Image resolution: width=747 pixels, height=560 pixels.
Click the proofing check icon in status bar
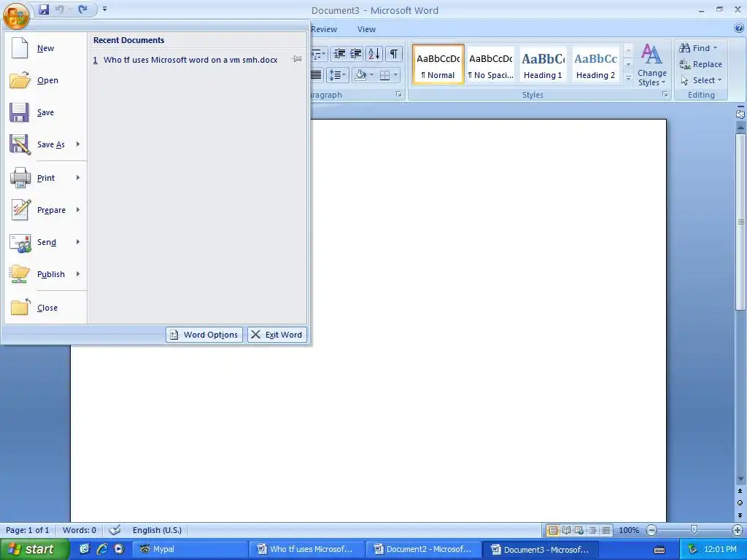pyautogui.click(x=115, y=530)
